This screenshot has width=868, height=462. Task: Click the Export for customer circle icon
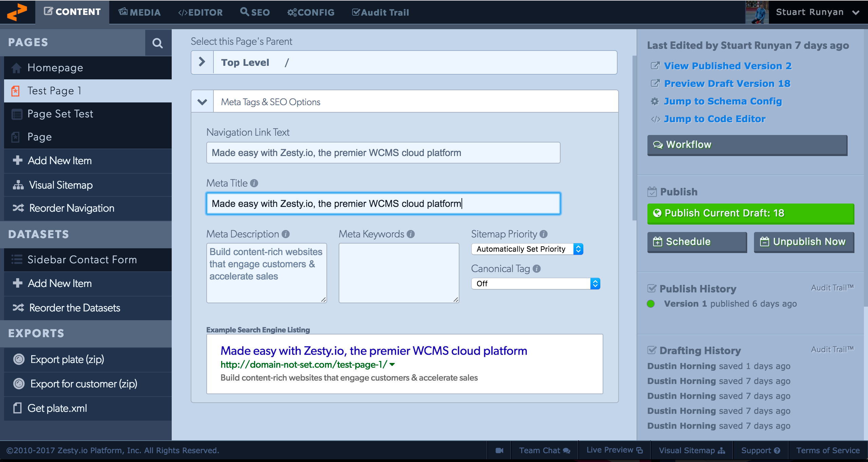point(19,384)
